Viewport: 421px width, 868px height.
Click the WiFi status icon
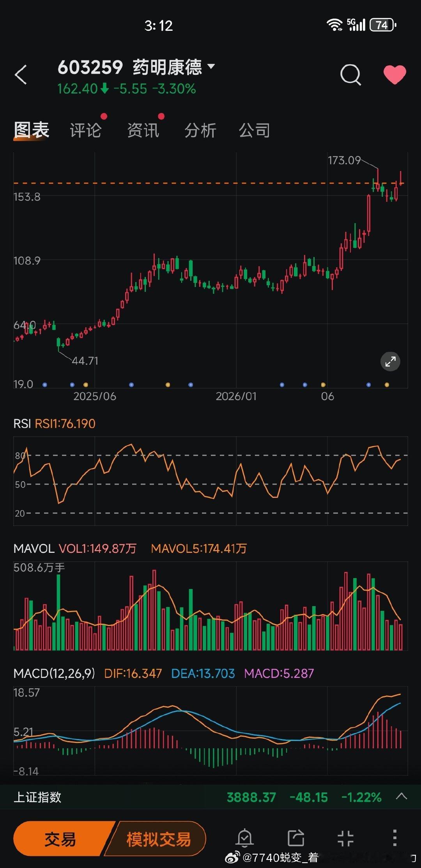pyautogui.click(x=334, y=25)
